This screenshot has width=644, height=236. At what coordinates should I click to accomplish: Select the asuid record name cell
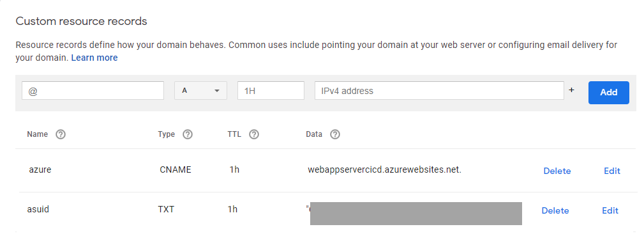pyautogui.click(x=38, y=209)
